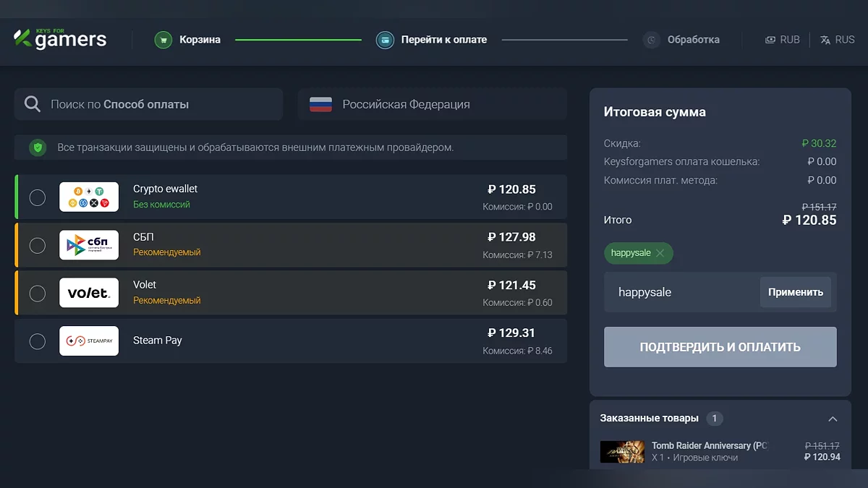Collapse the Заказанные товары section
Viewport: 868px width, 488px height.
(x=833, y=419)
